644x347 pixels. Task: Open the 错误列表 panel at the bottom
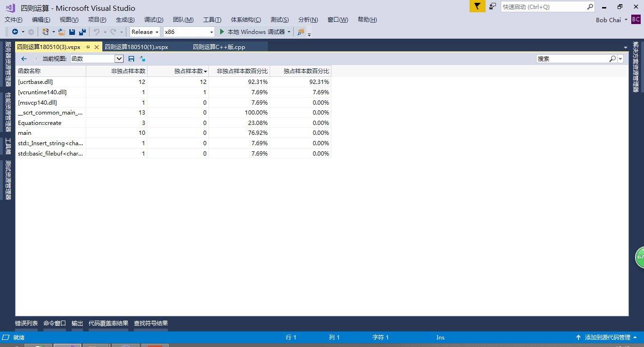[26, 323]
